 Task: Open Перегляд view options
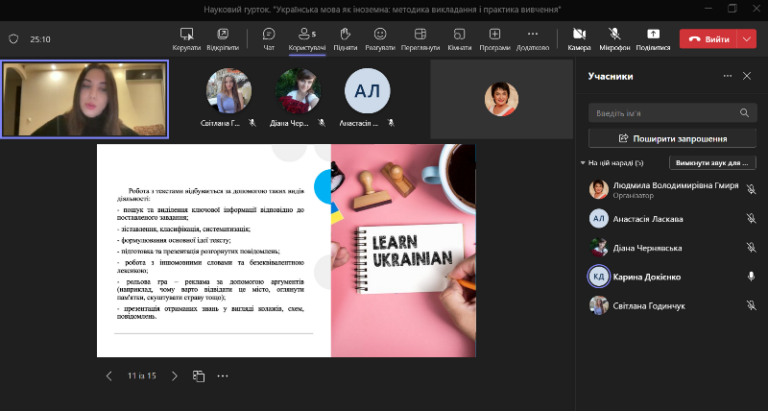pos(420,38)
